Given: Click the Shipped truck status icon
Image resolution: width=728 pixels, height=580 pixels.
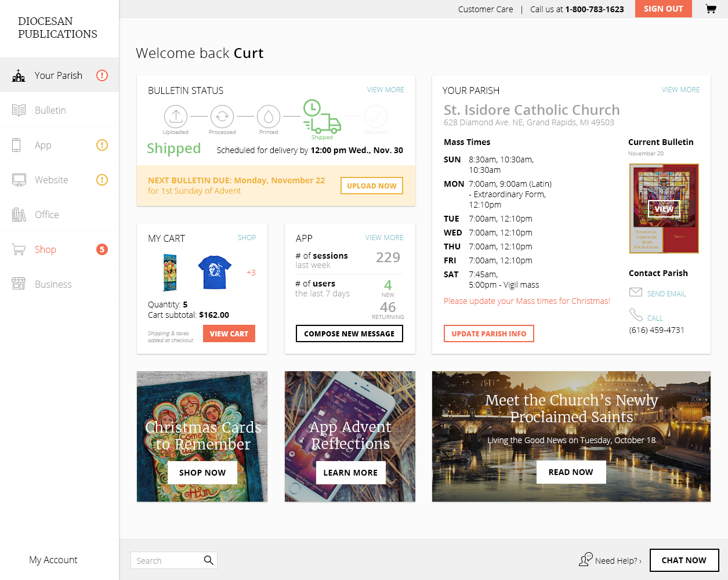Looking at the screenshot, I should [322, 117].
